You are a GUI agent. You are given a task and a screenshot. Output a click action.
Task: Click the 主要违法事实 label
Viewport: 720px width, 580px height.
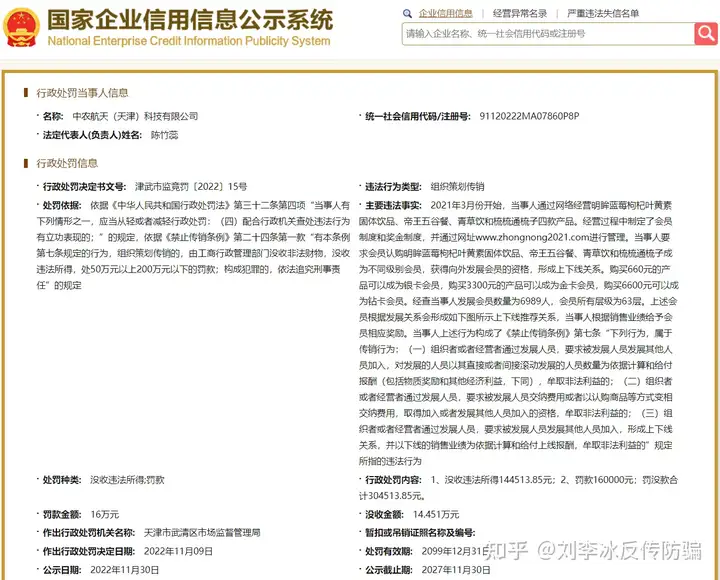[x=393, y=205]
